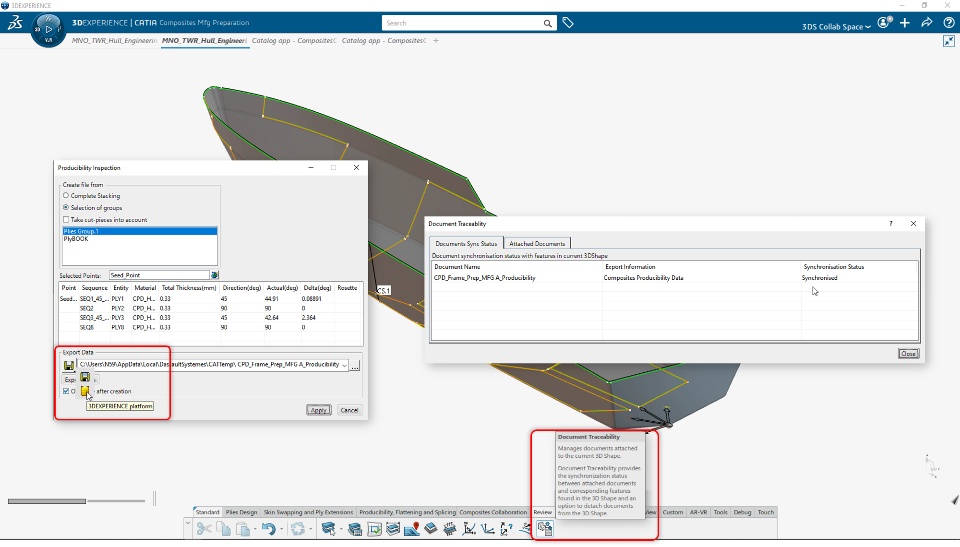Open the Composites Collaboration tab
960x547 pixels.
(493, 512)
